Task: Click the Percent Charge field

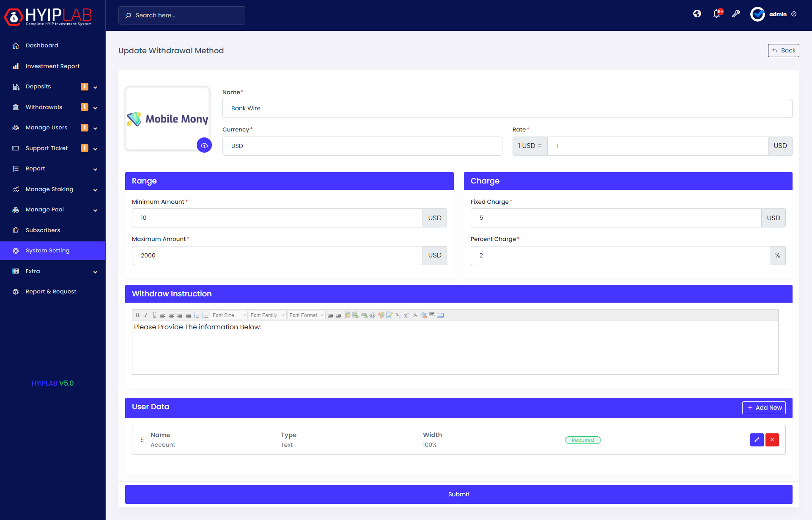Action: point(620,255)
